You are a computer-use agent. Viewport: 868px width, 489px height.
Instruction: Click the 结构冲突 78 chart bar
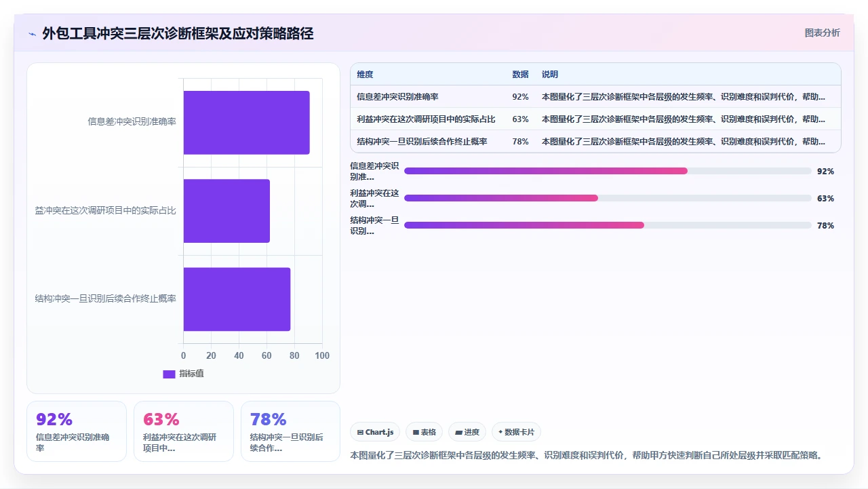[x=237, y=299]
